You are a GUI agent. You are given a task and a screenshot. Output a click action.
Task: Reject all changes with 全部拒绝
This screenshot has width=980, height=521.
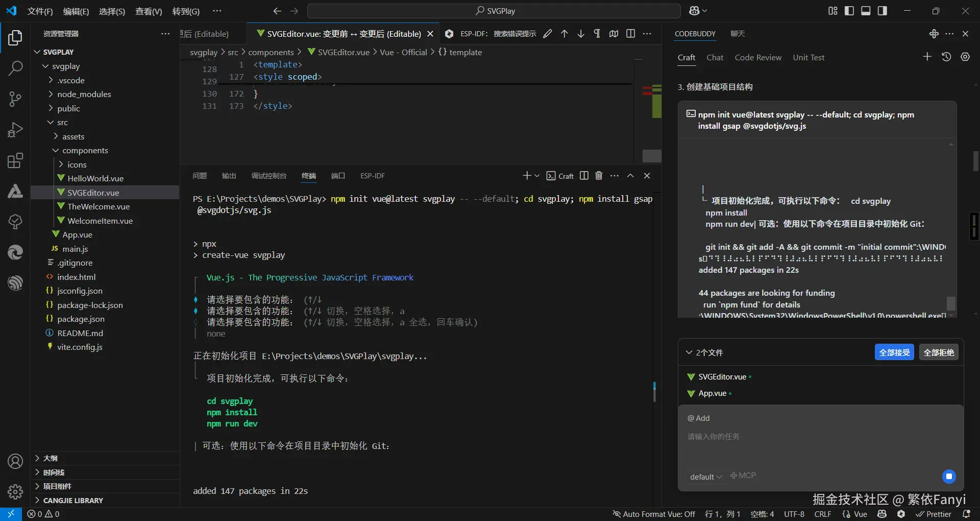click(x=939, y=352)
